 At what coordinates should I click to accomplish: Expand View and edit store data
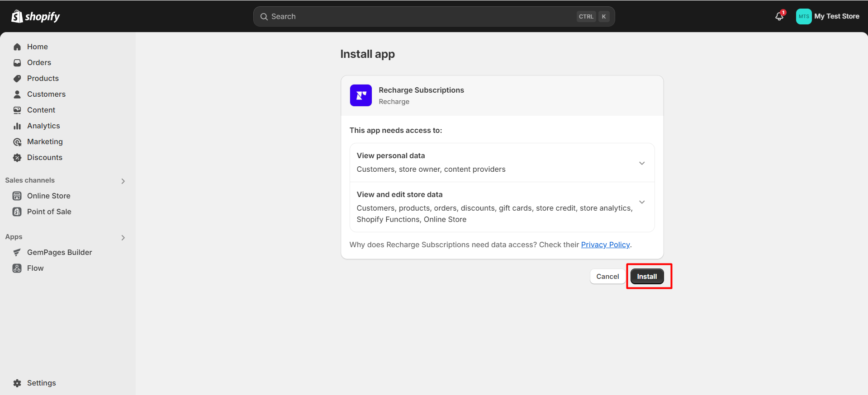(x=641, y=202)
